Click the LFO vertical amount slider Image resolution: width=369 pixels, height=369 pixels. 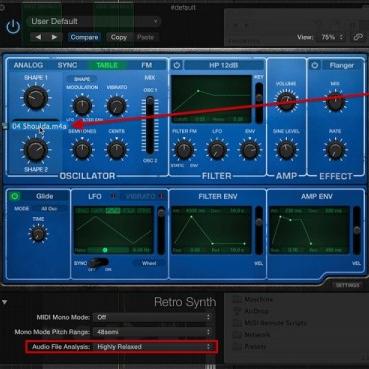pyautogui.click(x=161, y=230)
